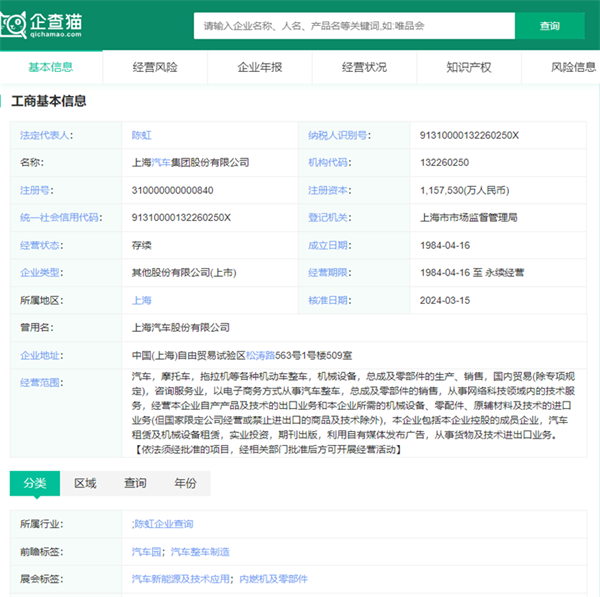Open the 知识产权 tab
The width and height of the screenshot is (600, 597).
tap(468, 68)
